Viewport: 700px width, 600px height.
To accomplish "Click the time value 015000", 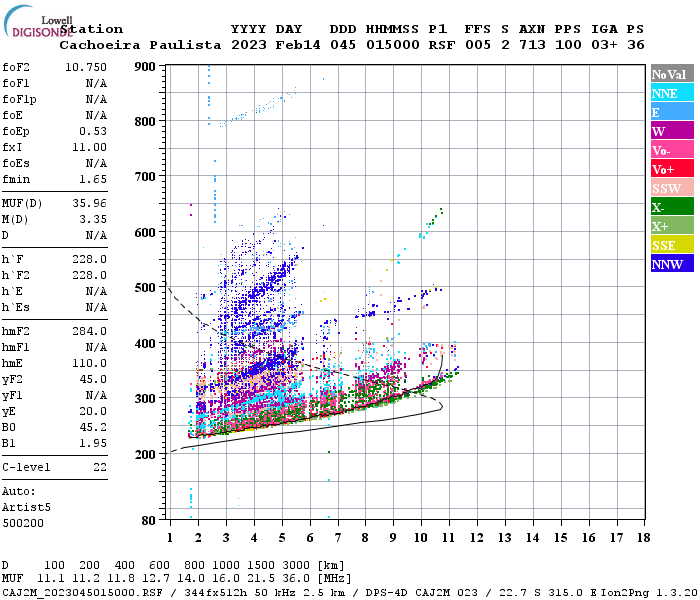I will 393,45.
